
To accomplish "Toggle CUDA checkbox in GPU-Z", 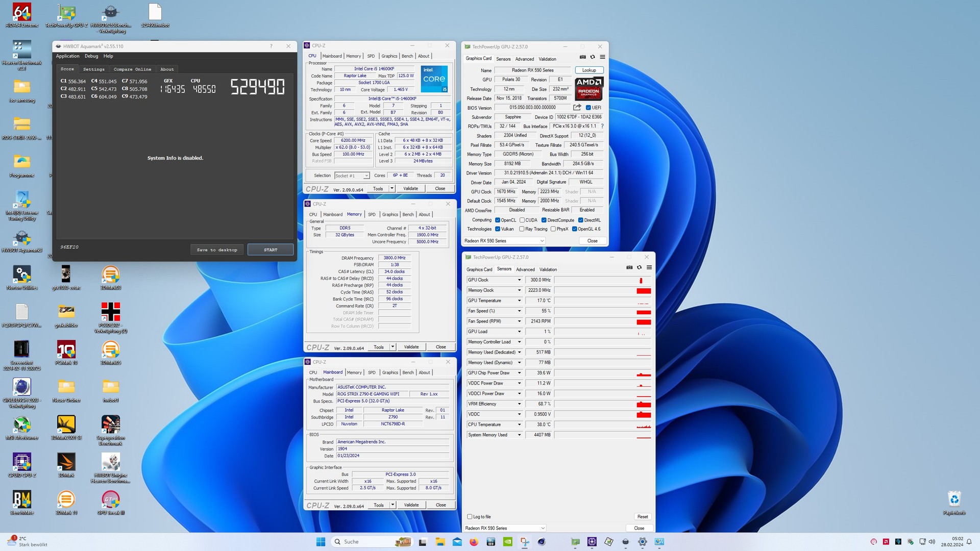I will [522, 220].
